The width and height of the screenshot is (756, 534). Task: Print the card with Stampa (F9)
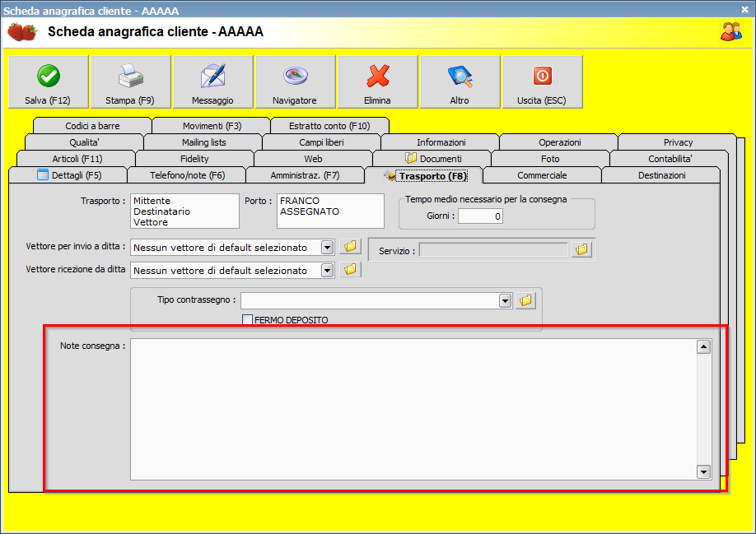(131, 81)
